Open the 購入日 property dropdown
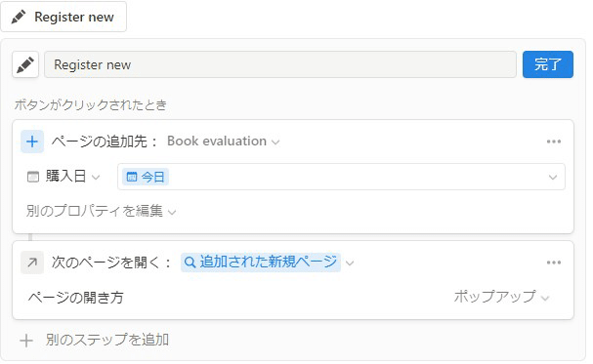 pyautogui.click(x=72, y=177)
